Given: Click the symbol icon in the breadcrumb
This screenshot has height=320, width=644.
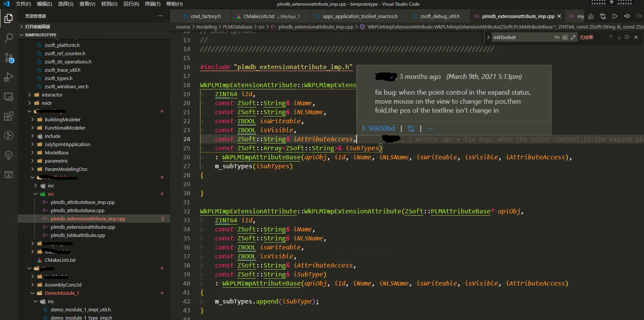Looking at the screenshot, I should point(362,27).
